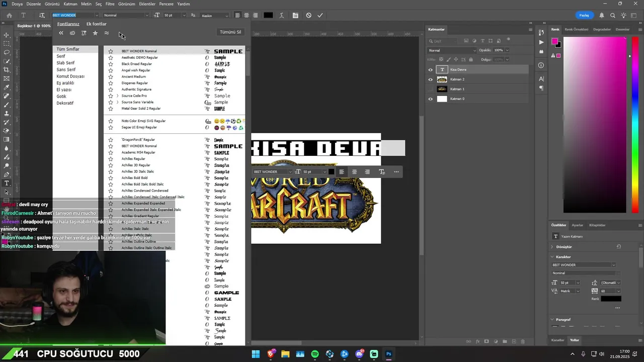Open Spotify from the taskbar
Viewport: 644px width, 362px height.
[315, 354]
